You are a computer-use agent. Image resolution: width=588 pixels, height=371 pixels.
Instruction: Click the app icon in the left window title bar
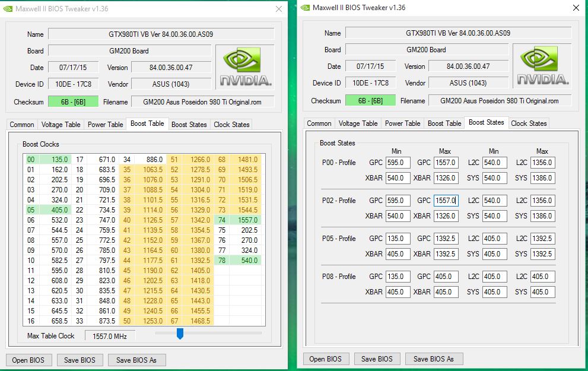click(8, 9)
